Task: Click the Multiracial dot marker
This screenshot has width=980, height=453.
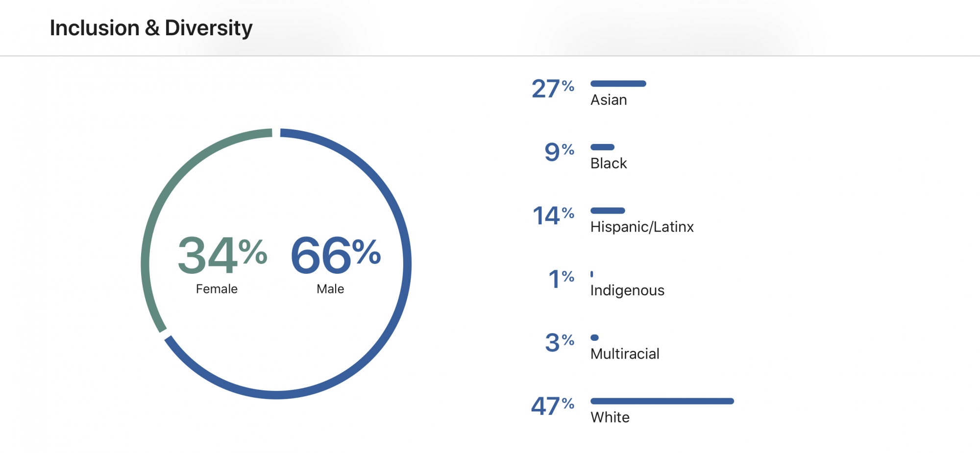Action: click(594, 337)
